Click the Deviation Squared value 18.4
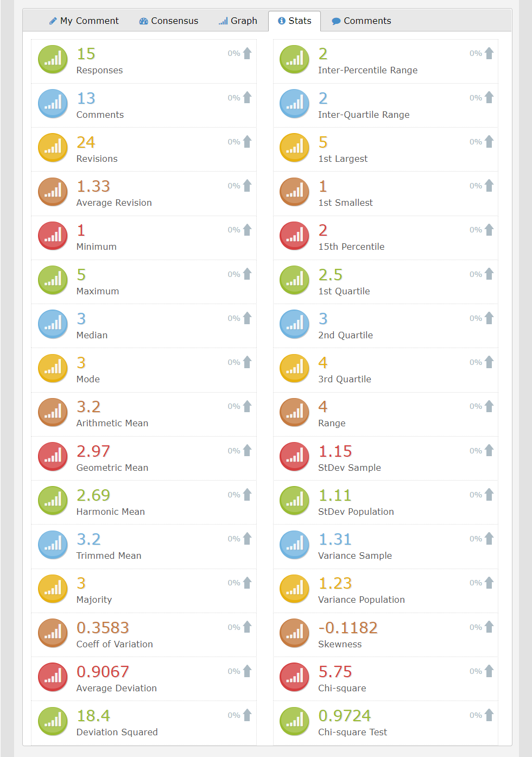532x757 pixels. (93, 716)
